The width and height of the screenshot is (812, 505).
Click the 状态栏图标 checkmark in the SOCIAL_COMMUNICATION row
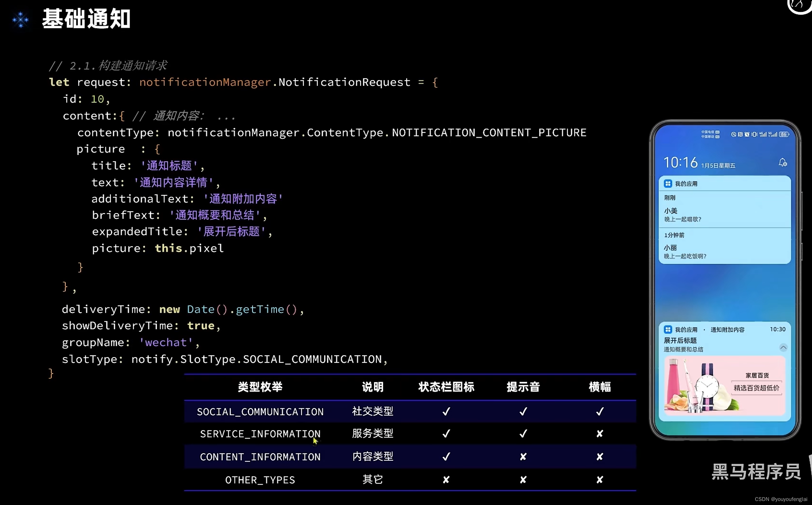(x=446, y=411)
